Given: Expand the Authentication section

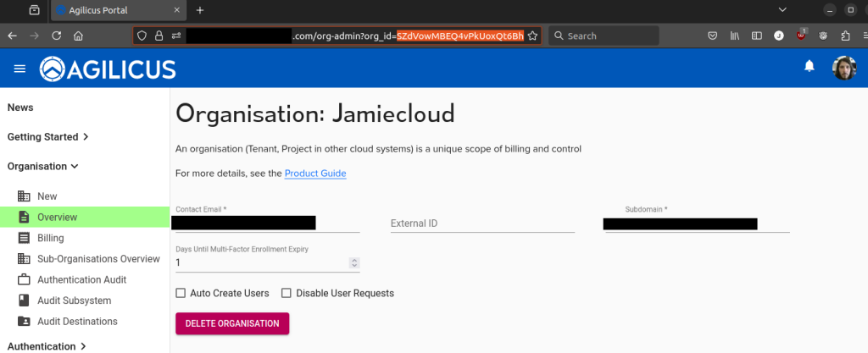Looking at the screenshot, I should [x=47, y=346].
